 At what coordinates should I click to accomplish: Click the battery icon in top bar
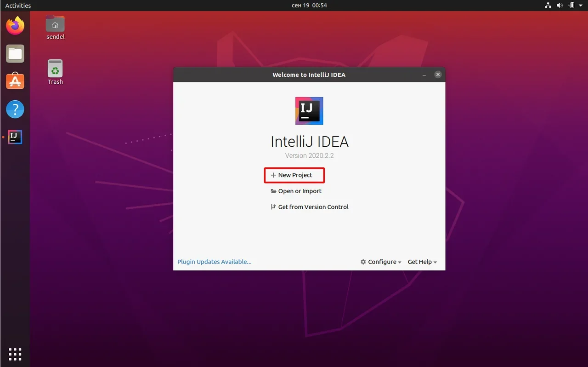tap(571, 6)
